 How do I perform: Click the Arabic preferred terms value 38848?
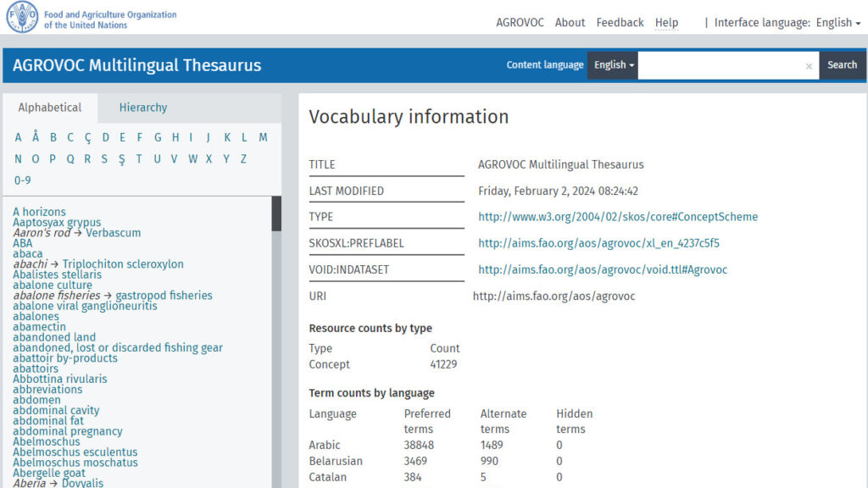point(419,446)
